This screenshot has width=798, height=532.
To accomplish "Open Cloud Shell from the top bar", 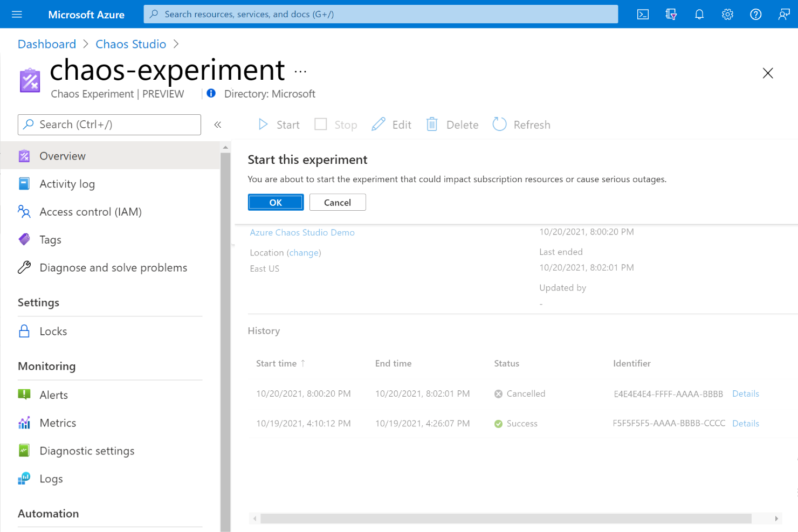I will [643, 15].
